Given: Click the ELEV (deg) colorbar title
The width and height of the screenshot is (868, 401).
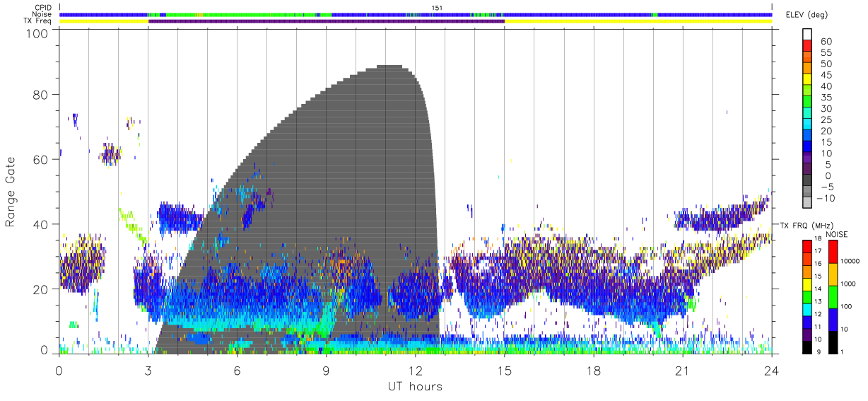Looking at the screenshot, I should pyautogui.click(x=807, y=15).
